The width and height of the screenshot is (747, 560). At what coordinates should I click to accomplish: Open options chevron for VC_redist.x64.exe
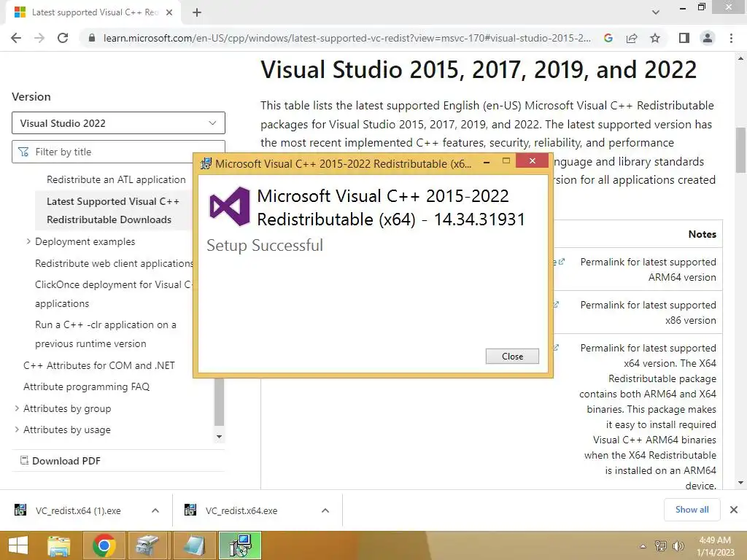pyautogui.click(x=325, y=510)
